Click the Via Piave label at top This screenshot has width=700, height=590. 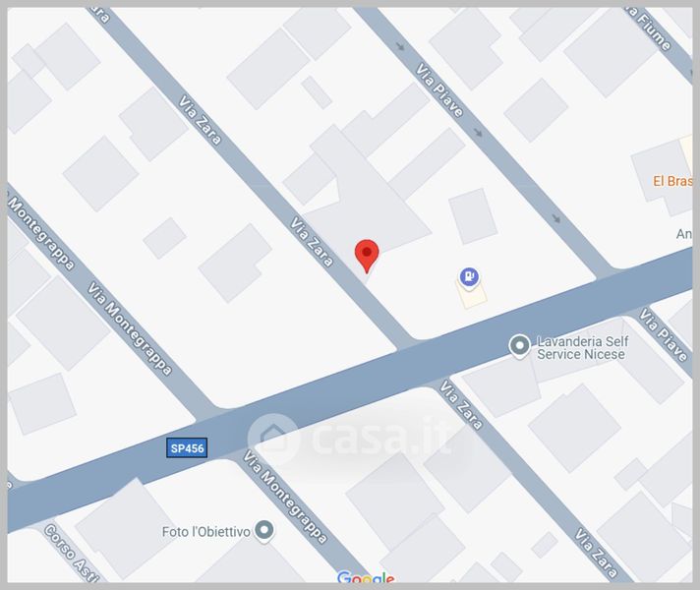tap(439, 89)
